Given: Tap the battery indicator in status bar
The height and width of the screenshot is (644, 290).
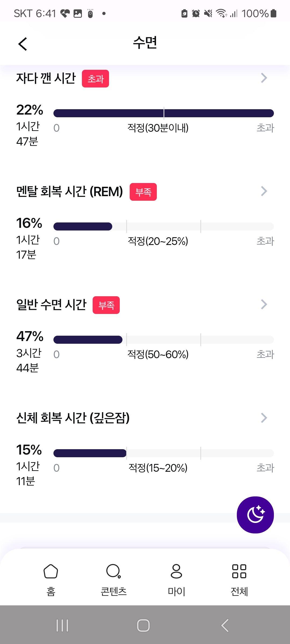Looking at the screenshot, I should click(x=273, y=13).
